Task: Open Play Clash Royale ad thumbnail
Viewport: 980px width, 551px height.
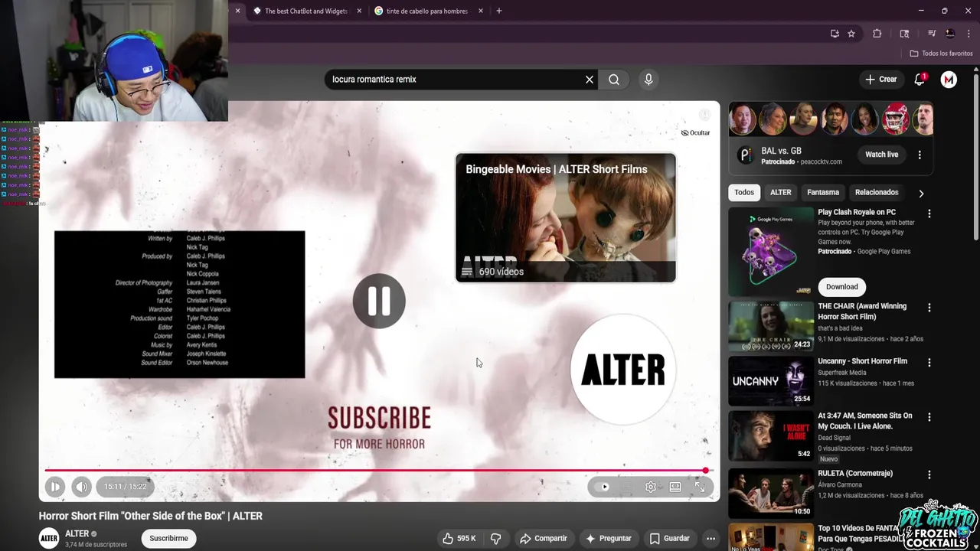Action: point(771,250)
